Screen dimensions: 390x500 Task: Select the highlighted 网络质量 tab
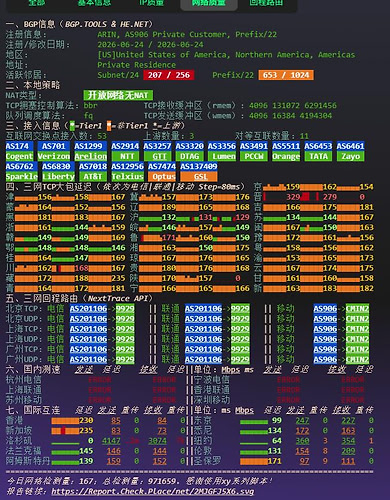click(209, 3)
